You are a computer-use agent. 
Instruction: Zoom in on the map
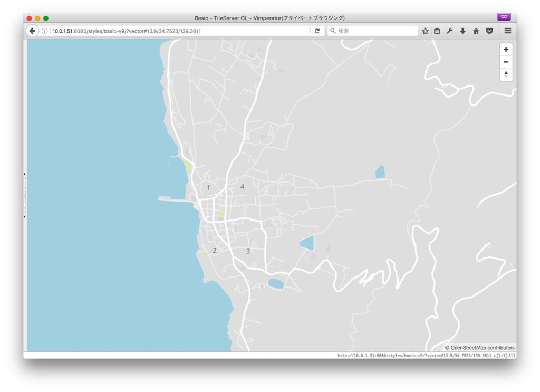pos(506,50)
